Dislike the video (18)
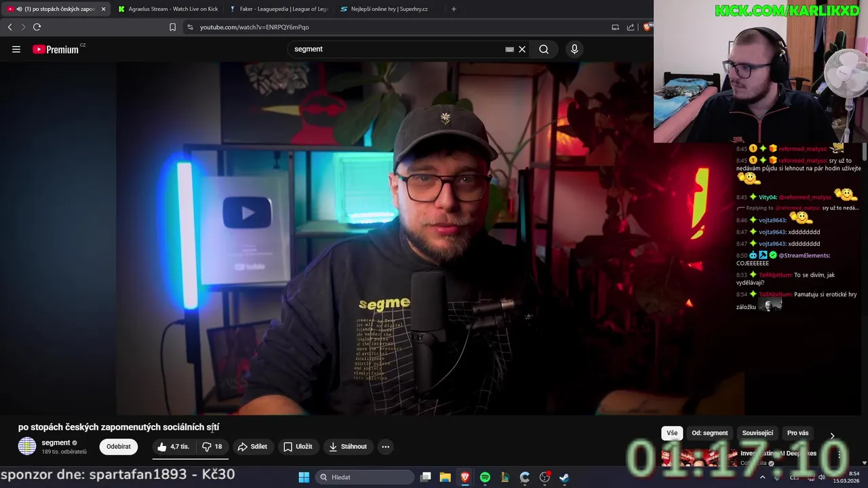 click(x=212, y=447)
